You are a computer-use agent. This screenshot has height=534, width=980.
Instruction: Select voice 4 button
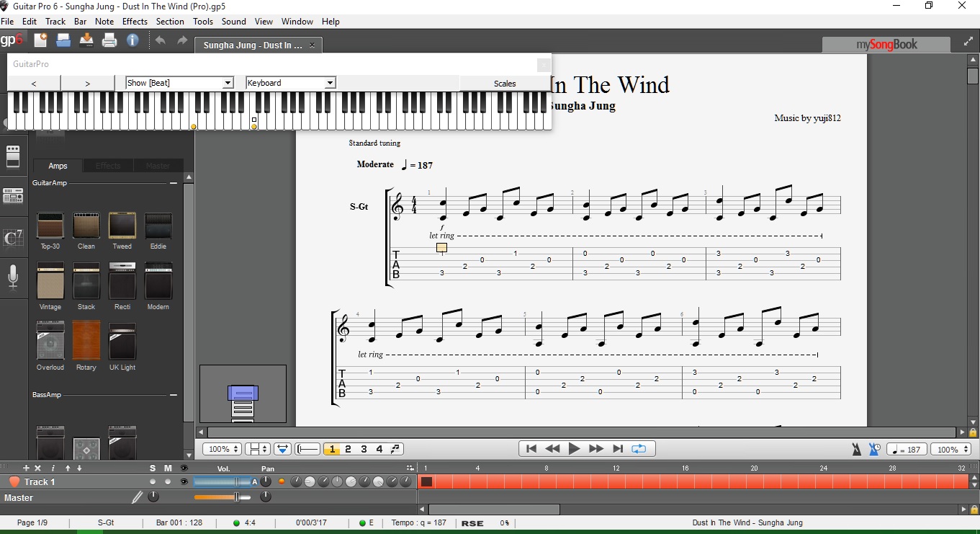pyautogui.click(x=379, y=449)
